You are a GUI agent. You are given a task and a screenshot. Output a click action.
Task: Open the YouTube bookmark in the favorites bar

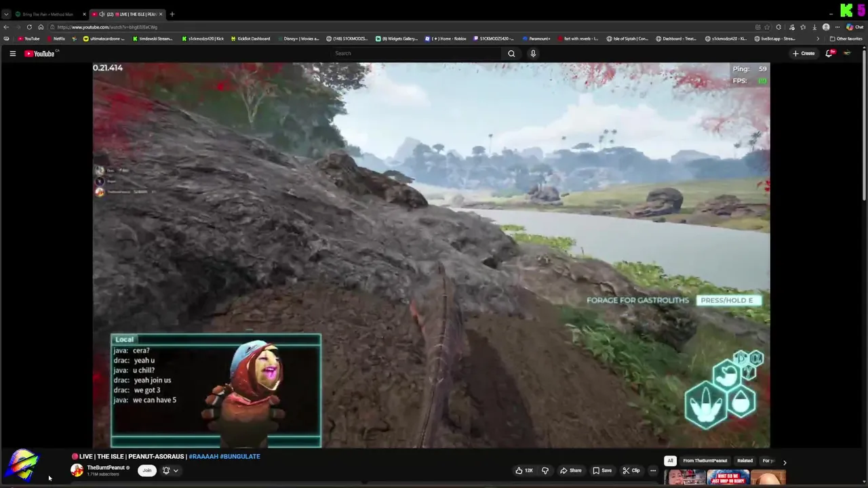point(28,39)
